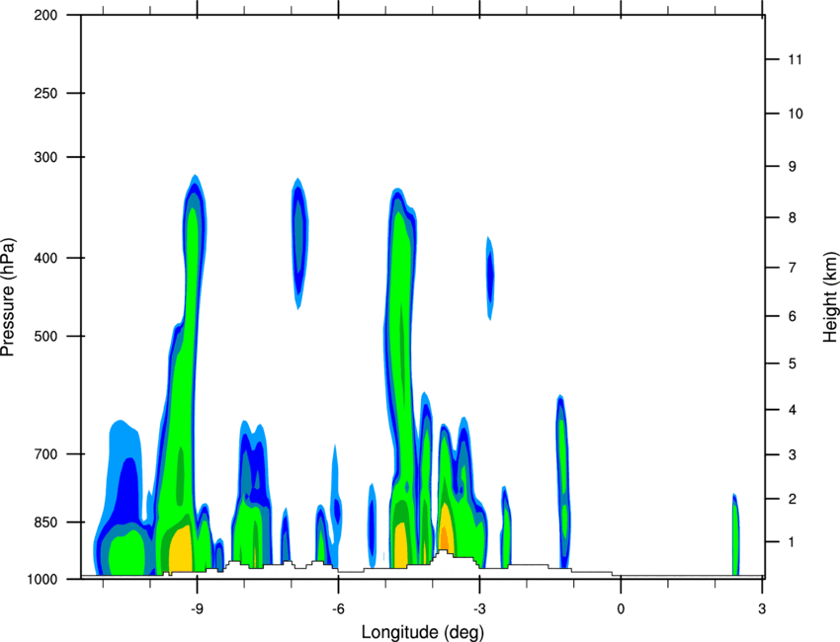Screen dimensions: 840x642
Task: Click the orange core near longitude -4
Action: (x=444, y=537)
